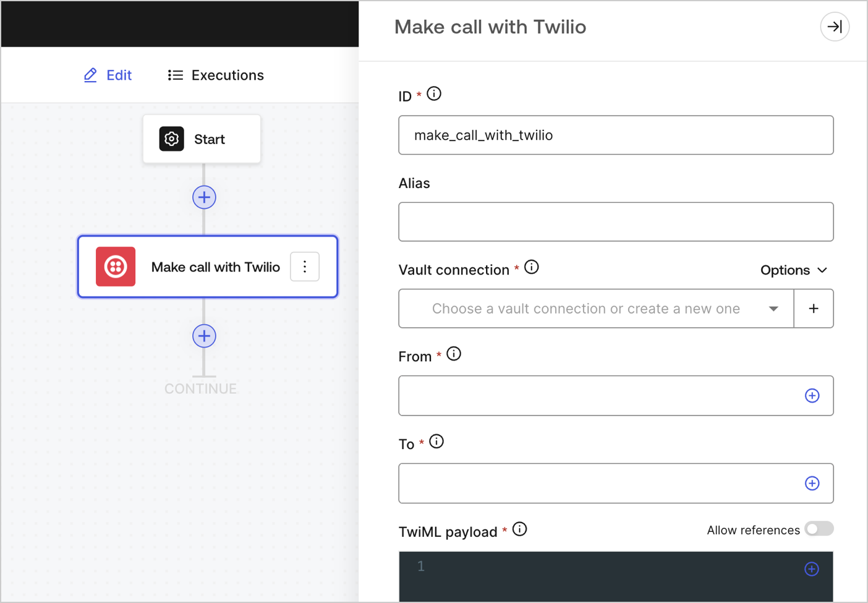The width and height of the screenshot is (868, 603).
Task: Collapse the side panel with arrow icon
Action: pos(835,27)
